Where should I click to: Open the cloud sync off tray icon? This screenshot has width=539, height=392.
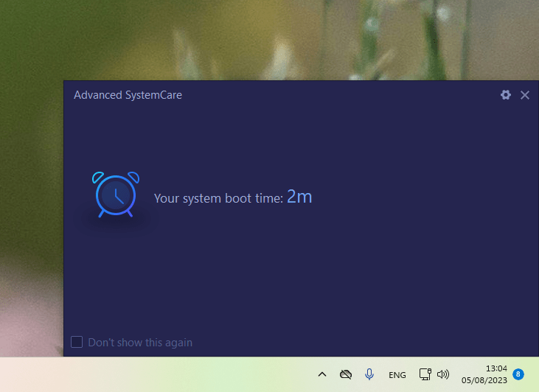click(x=346, y=374)
